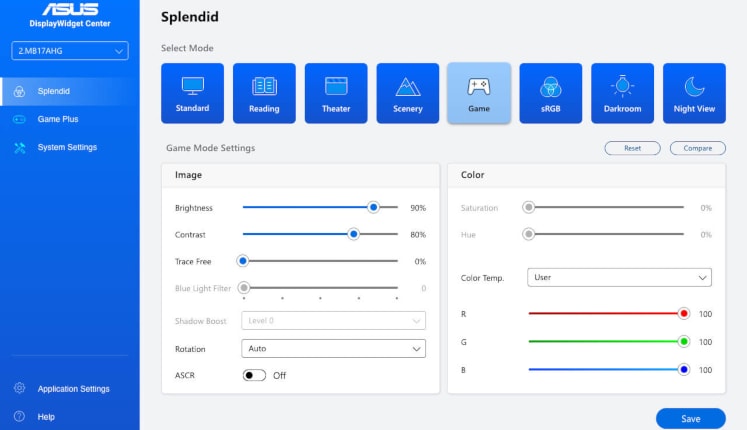Click the Brightness 90% value

pos(418,208)
